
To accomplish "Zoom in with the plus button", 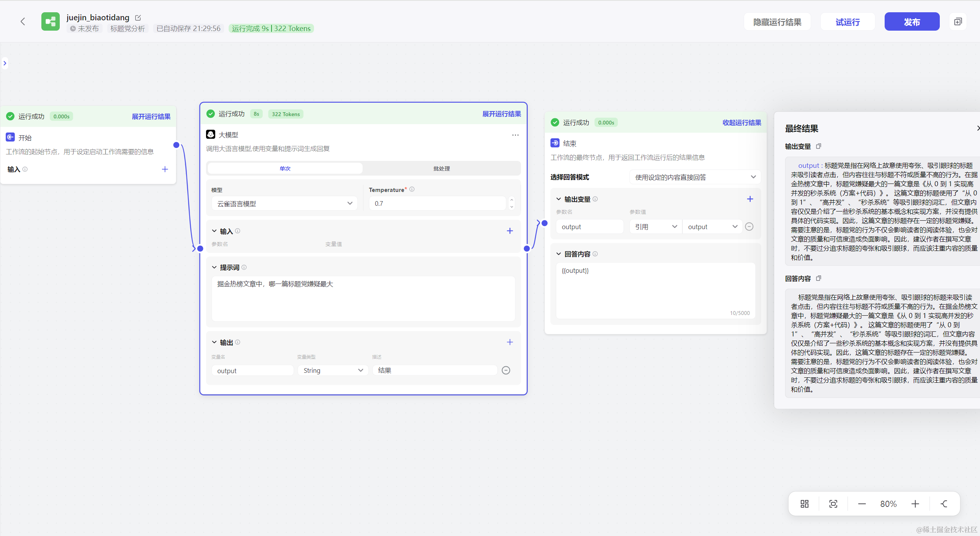I will 915,504.
